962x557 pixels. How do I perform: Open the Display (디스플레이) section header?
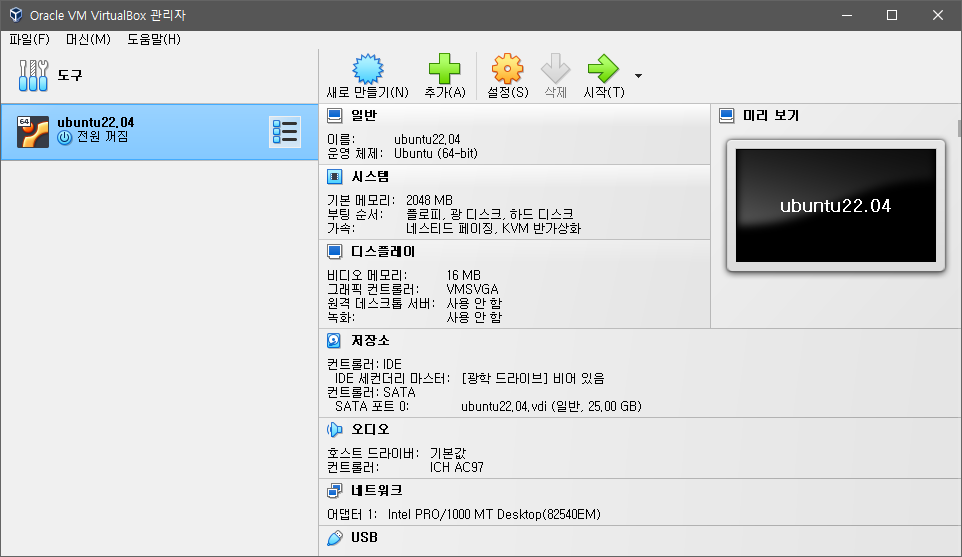tap(383, 252)
